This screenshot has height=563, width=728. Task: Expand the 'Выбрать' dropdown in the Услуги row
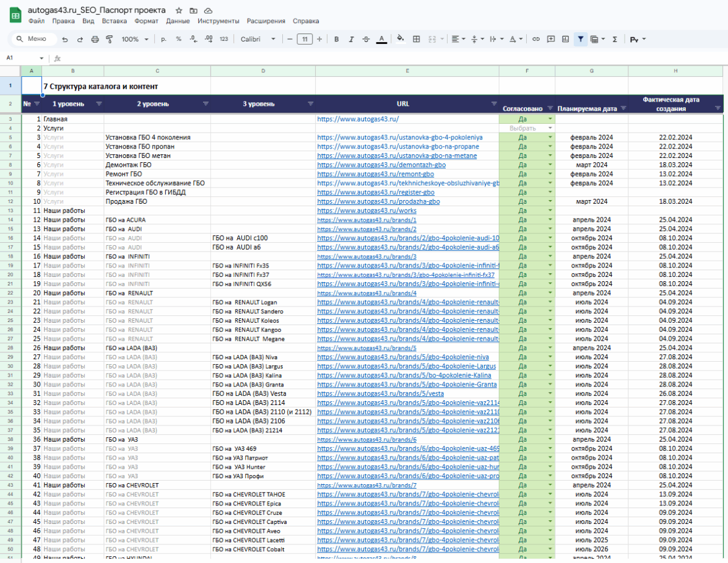tap(549, 128)
